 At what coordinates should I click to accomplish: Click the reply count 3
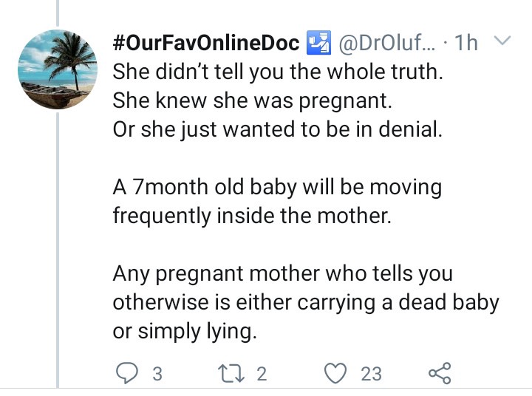coord(157,374)
